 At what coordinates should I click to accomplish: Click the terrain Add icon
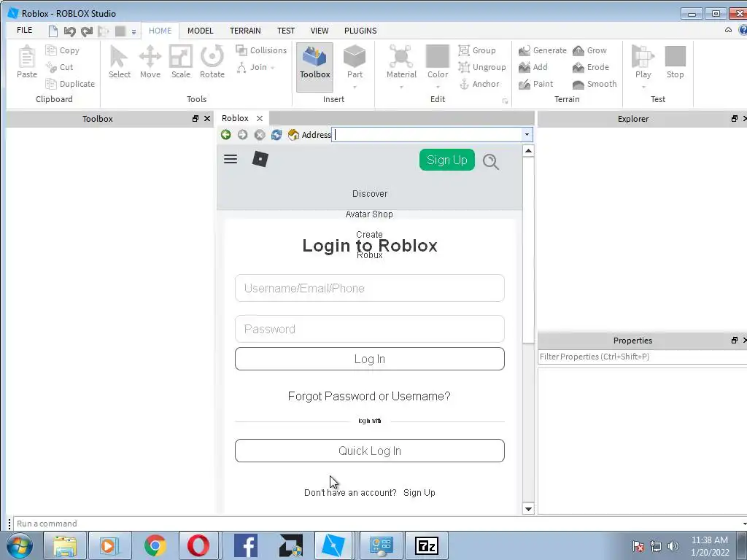tap(525, 67)
